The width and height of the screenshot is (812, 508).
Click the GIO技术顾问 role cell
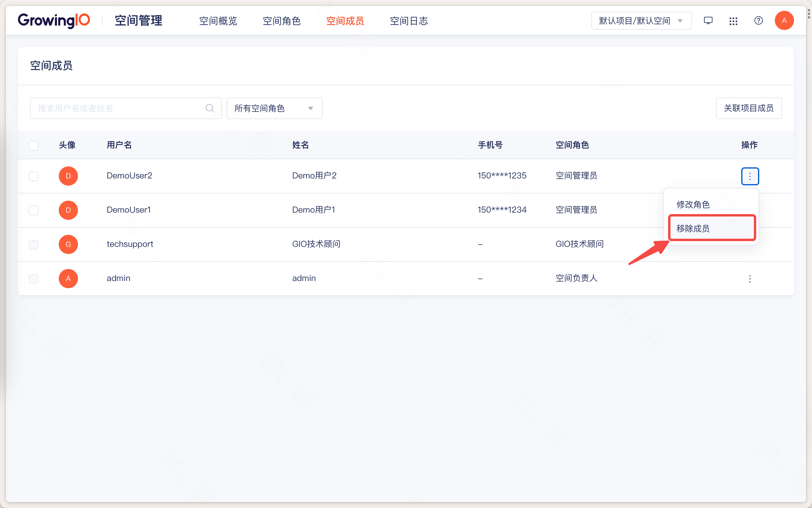tap(580, 244)
